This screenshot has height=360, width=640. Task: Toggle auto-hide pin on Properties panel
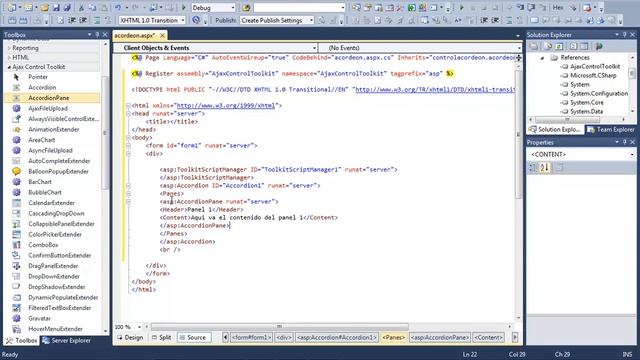click(624, 142)
